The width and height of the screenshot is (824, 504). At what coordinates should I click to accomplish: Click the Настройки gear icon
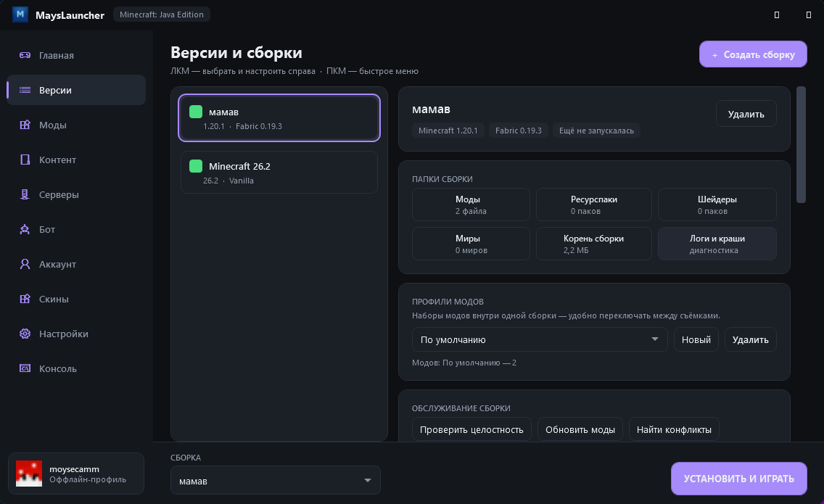(25, 334)
